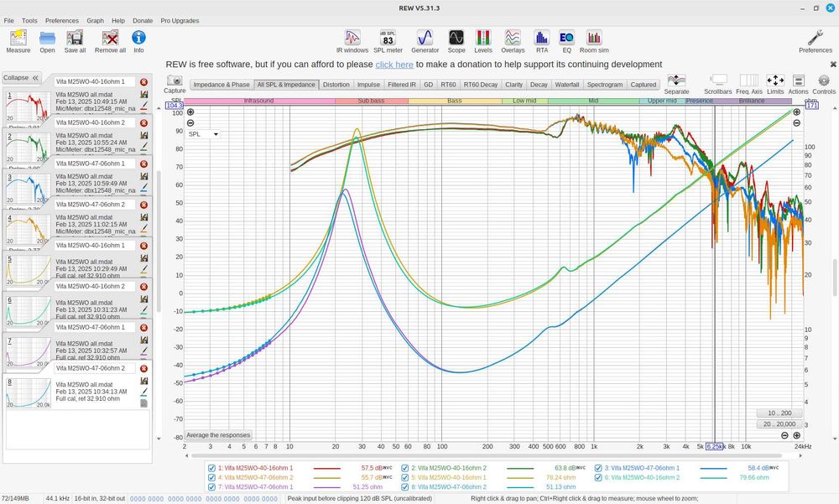Open the Tools menu
This screenshot has width=839, height=504.
point(29,21)
